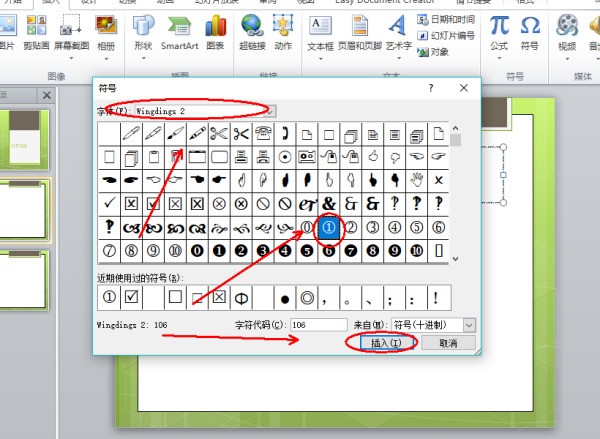Close the slide thumbnail pane

[x=47, y=95]
